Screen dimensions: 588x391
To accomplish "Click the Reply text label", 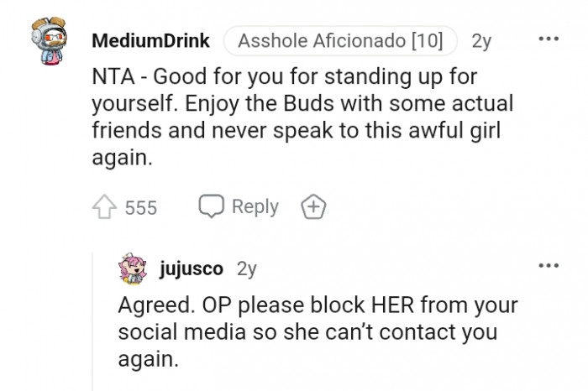I will click(255, 206).
